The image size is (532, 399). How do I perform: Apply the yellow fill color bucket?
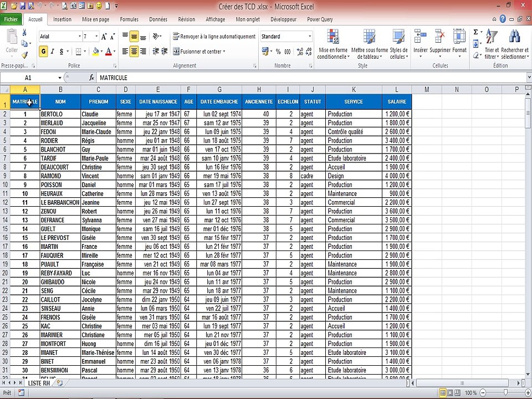coord(96,52)
